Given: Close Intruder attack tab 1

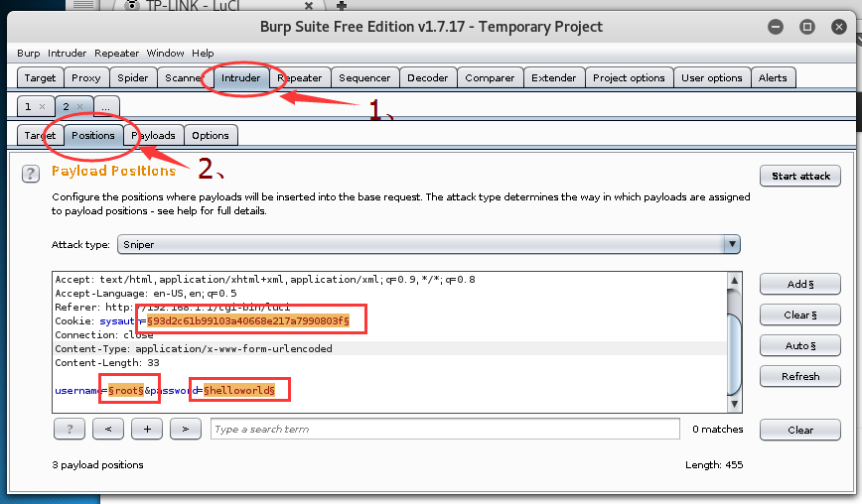Looking at the screenshot, I should pyautogui.click(x=43, y=106).
